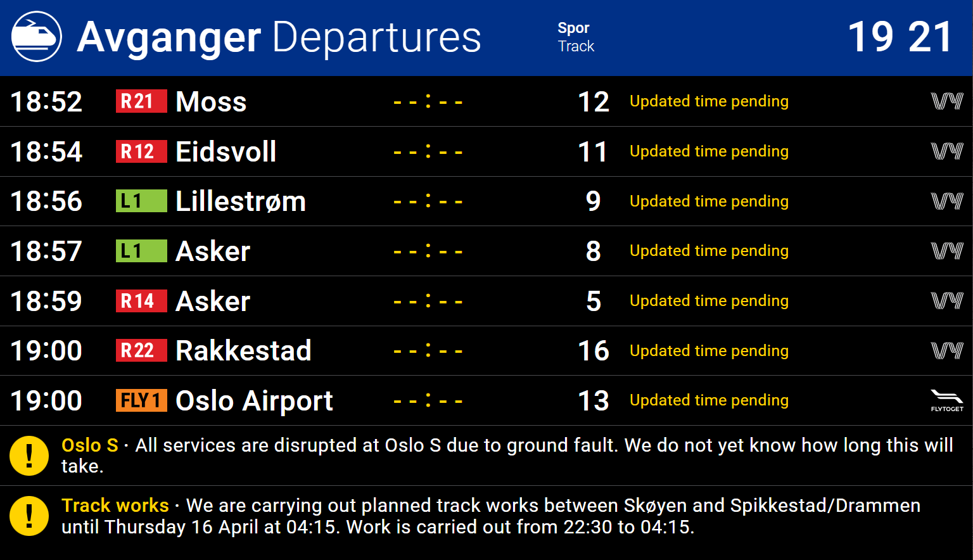Click the Flytoget logo on Oslo Airport row

click(x=946, y=400)
